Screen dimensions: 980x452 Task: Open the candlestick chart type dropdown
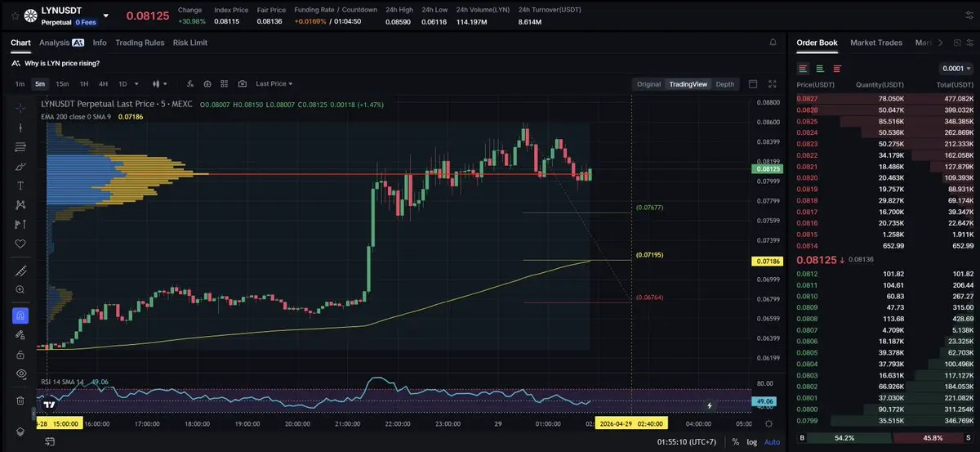point(160,83)
